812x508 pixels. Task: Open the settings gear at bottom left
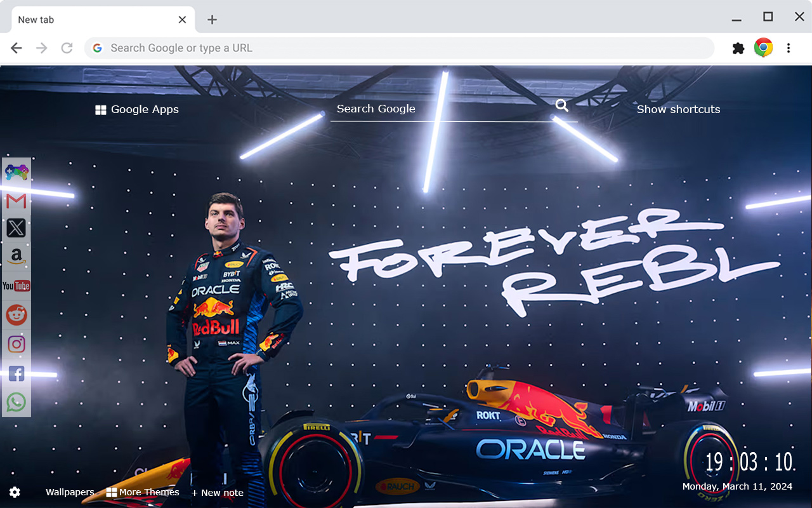click(15, 492)
